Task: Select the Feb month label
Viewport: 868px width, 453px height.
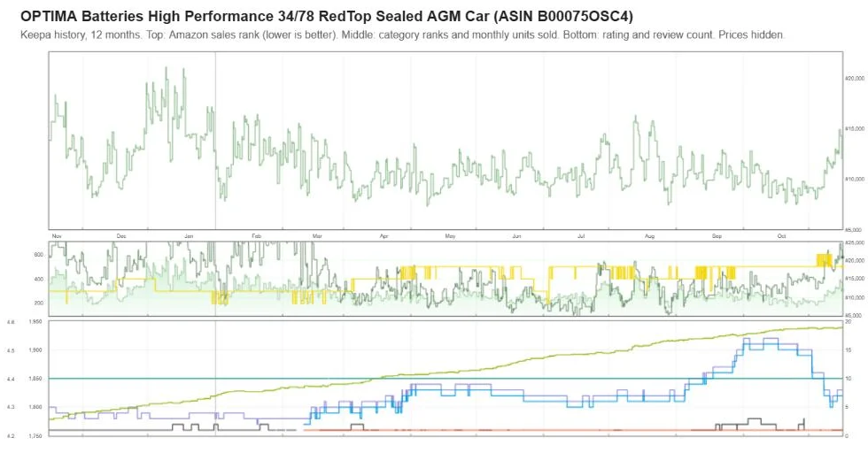Action: 256,236
